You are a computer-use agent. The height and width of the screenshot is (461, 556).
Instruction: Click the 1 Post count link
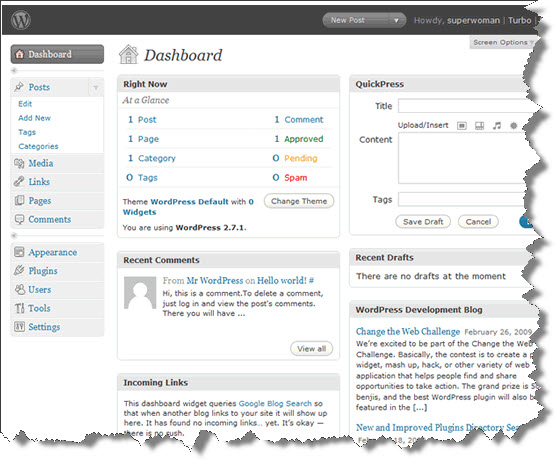coord(142,120)
